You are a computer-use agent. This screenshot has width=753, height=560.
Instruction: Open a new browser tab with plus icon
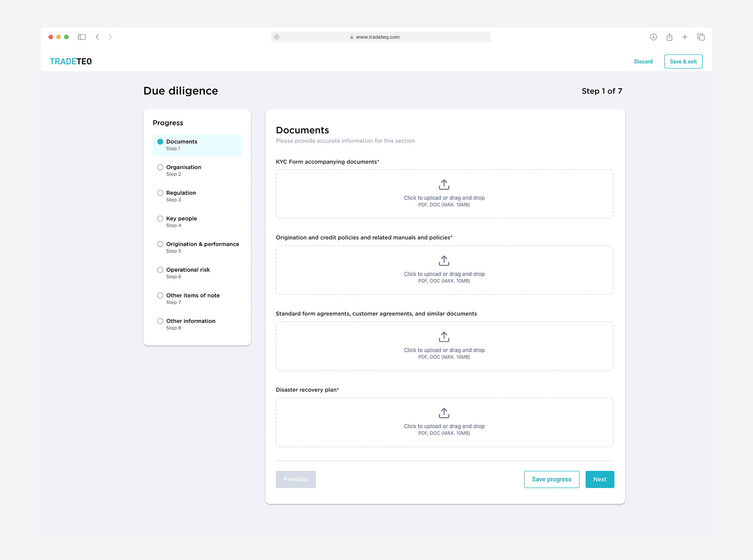685,37
